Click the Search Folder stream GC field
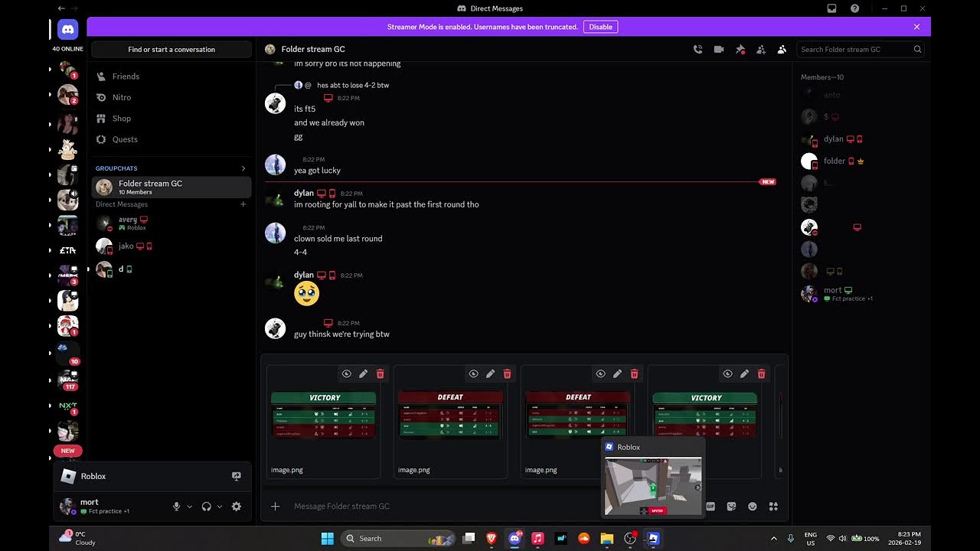980x551 pixels. coord(860,49)
